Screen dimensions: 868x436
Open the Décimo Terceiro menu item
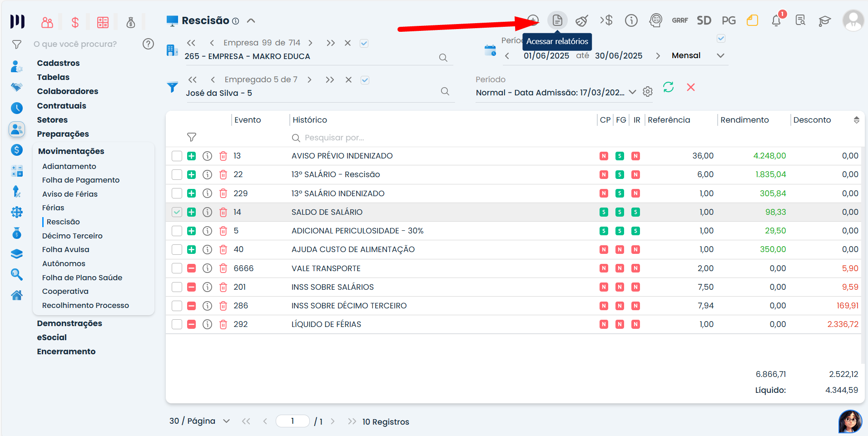click(x=72, y=236)
